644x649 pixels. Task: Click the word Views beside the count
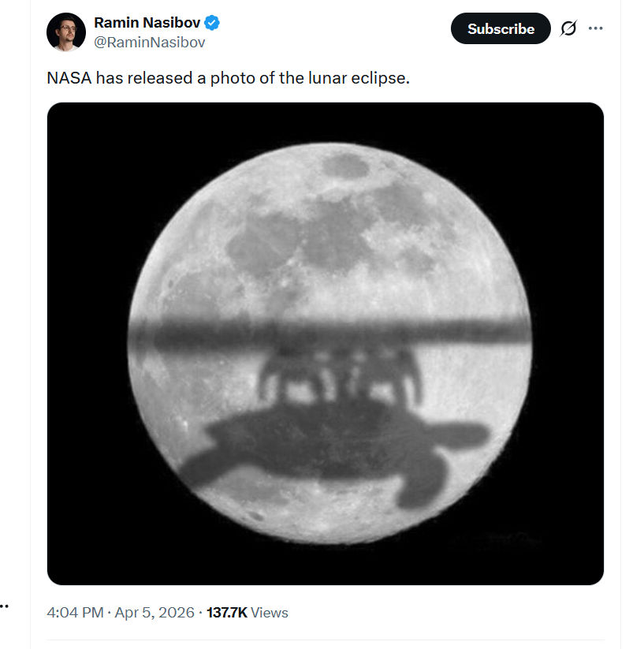click(x=270, y=613)
